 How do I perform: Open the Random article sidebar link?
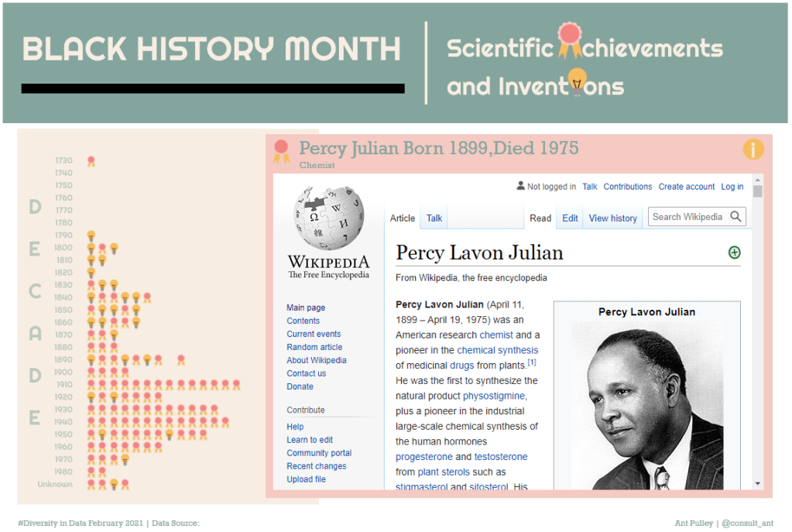click(x=314, y=347)
